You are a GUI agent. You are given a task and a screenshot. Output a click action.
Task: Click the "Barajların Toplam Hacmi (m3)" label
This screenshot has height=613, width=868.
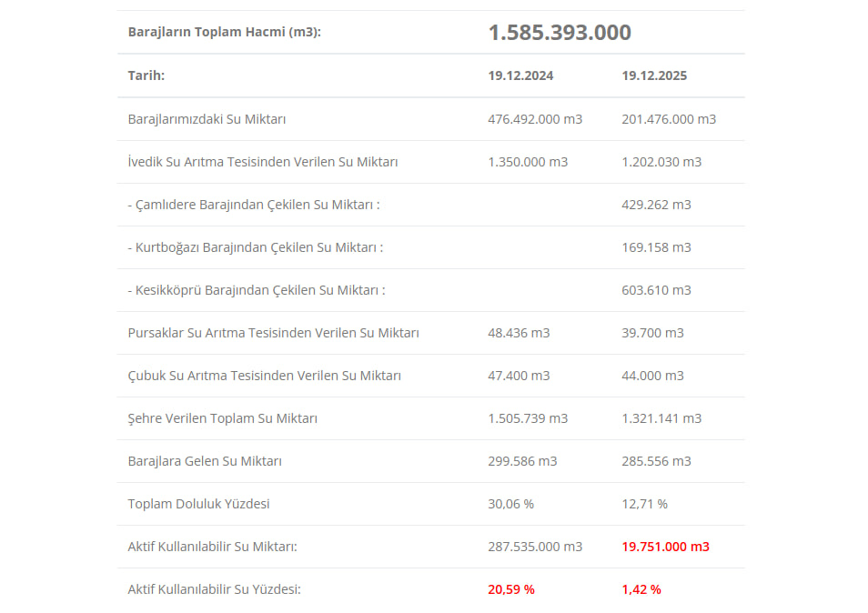(x=225, y=32)
